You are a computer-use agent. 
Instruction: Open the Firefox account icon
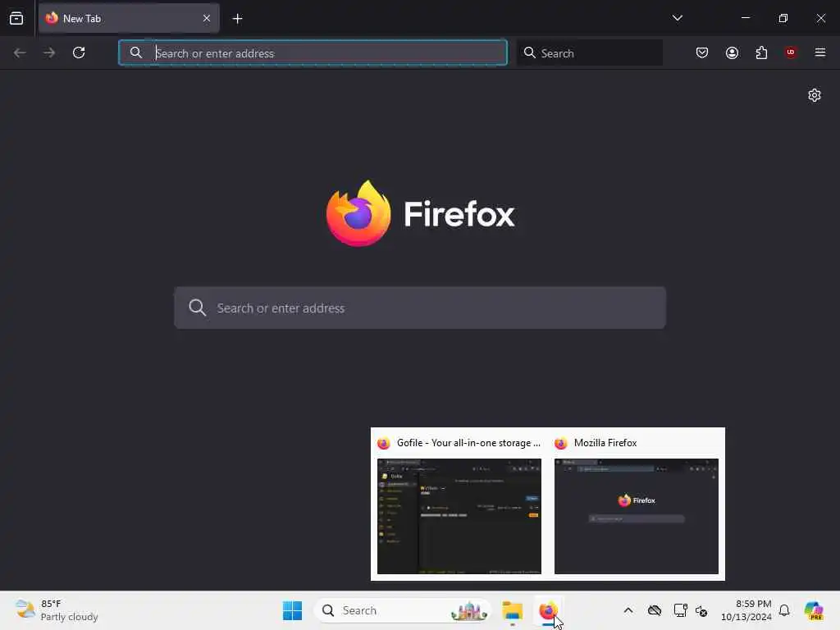(732, 52)
